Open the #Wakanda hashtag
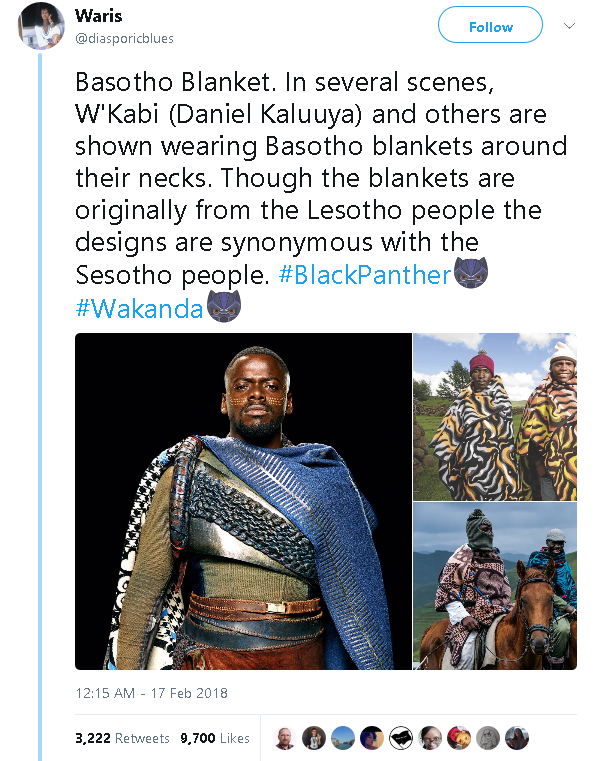 [x=139, y=308]
